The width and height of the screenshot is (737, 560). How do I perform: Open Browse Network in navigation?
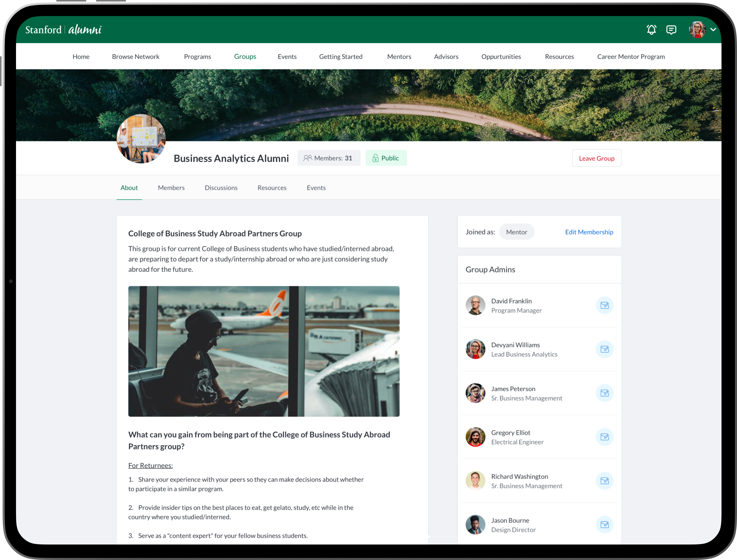coord(135,57)
